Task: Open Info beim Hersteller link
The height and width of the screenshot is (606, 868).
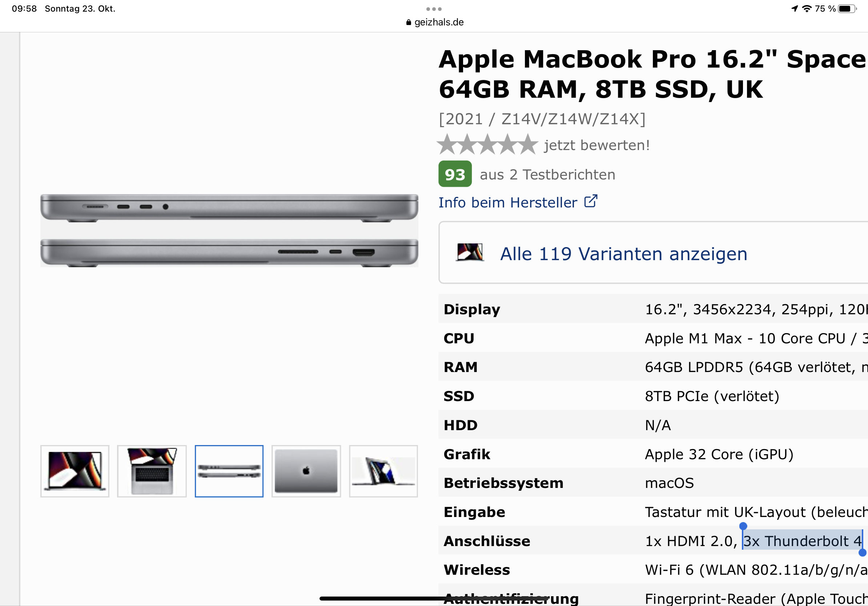Action: (508, 202)
